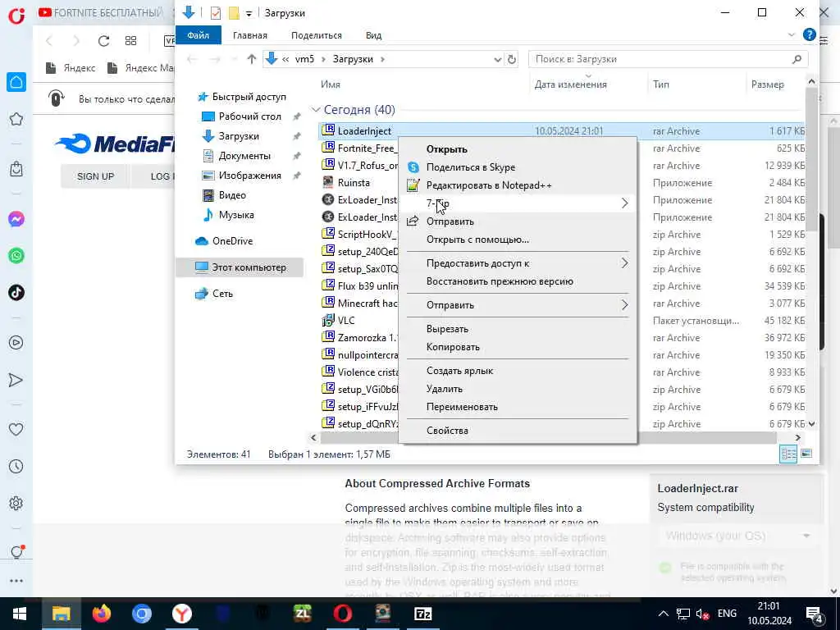Open 7-Zip from the taskbar
The height and width of the screenshot is (630, 840).
click(422, 614)
